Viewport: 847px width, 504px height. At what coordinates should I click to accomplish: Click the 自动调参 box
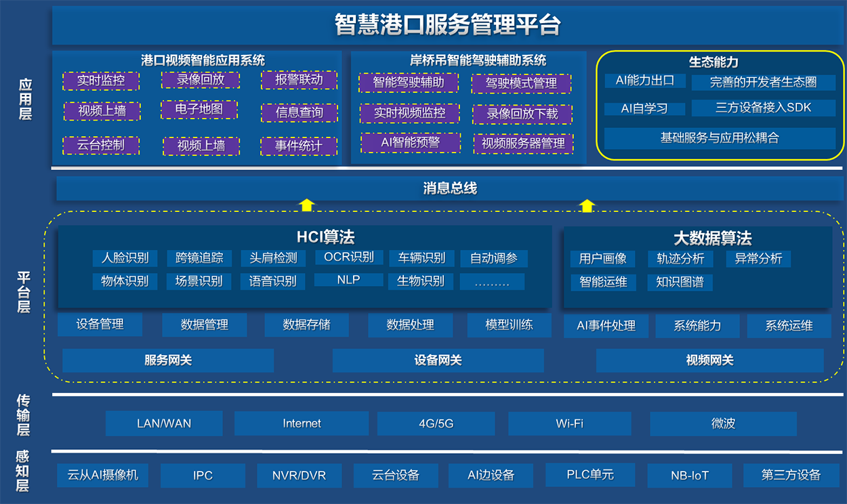point(494,258)
